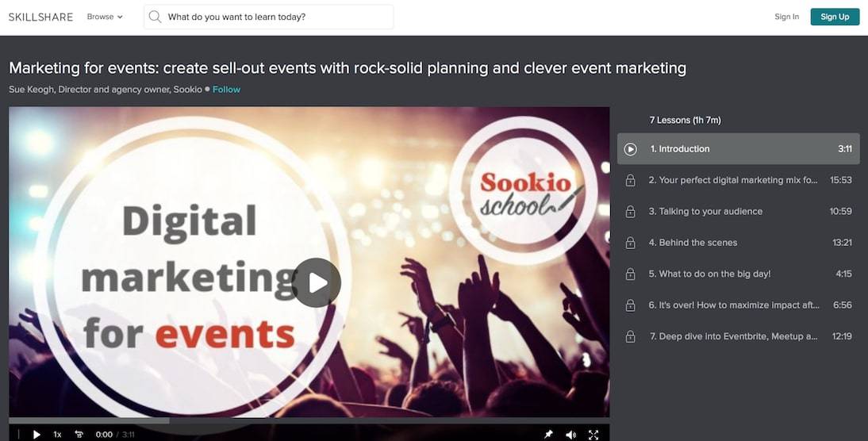The width and height of the screenshot is (868, 441).
Task: Select lesson 1. Introduction
Action: pyautogui.click(x=739, y=149)
